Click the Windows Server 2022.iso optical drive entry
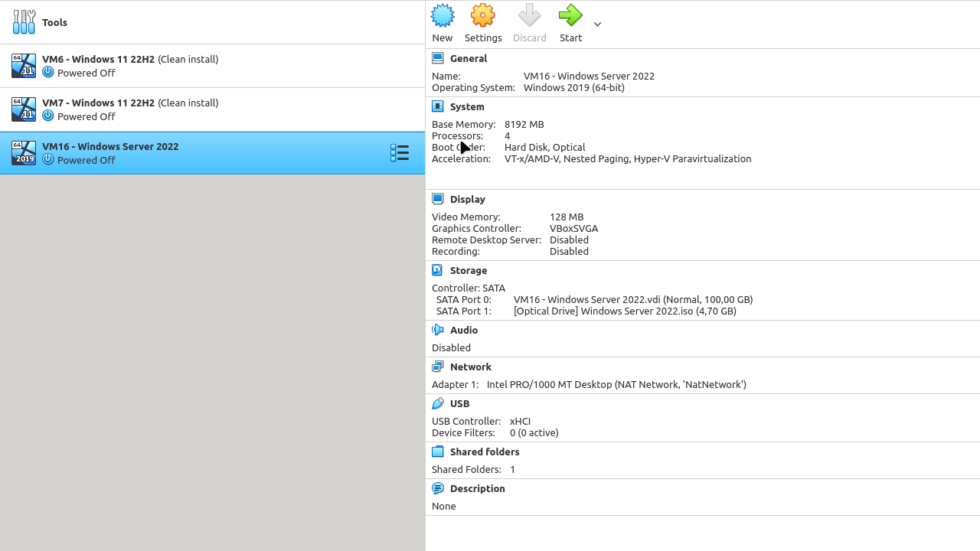980x551 pixels. click(x=625, y=311)
